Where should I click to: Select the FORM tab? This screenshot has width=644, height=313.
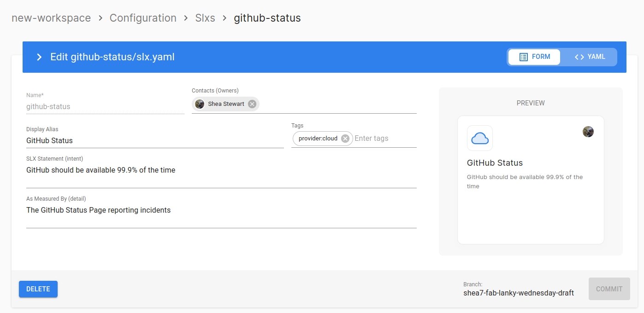[x=534, y=57]
